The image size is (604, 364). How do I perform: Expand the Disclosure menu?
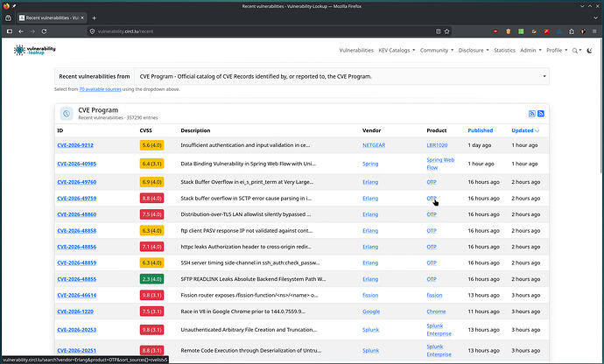(474, 51)
